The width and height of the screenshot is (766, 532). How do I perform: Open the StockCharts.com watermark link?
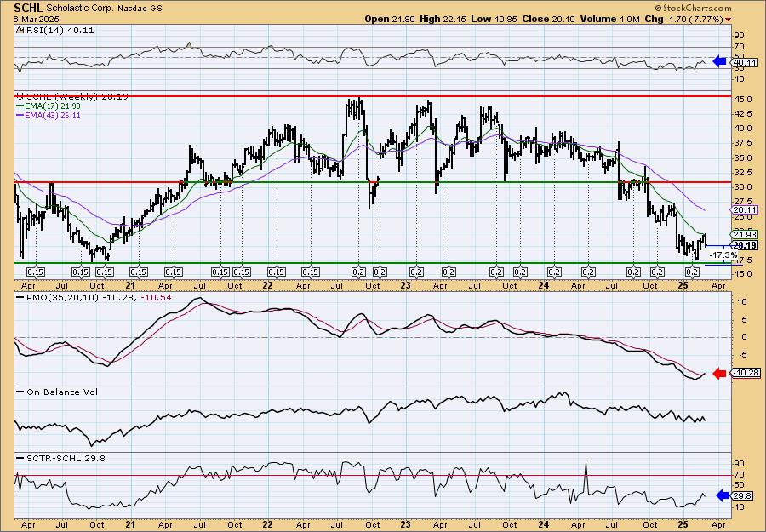coord(697,9)
